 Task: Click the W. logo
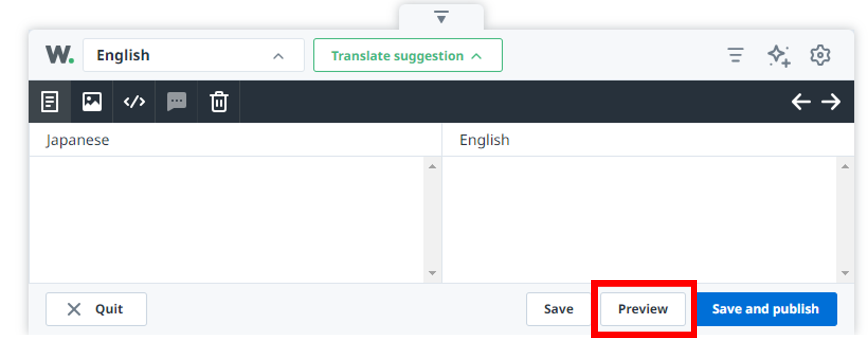pos(60,55)
